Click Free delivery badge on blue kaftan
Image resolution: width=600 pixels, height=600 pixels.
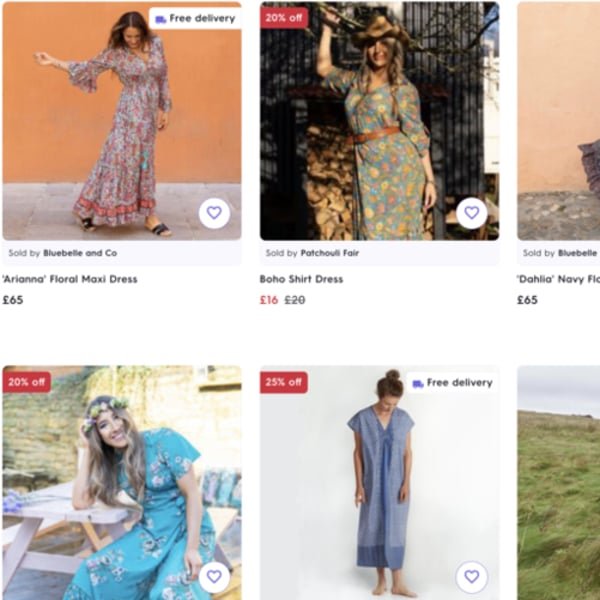coord(452,383)
